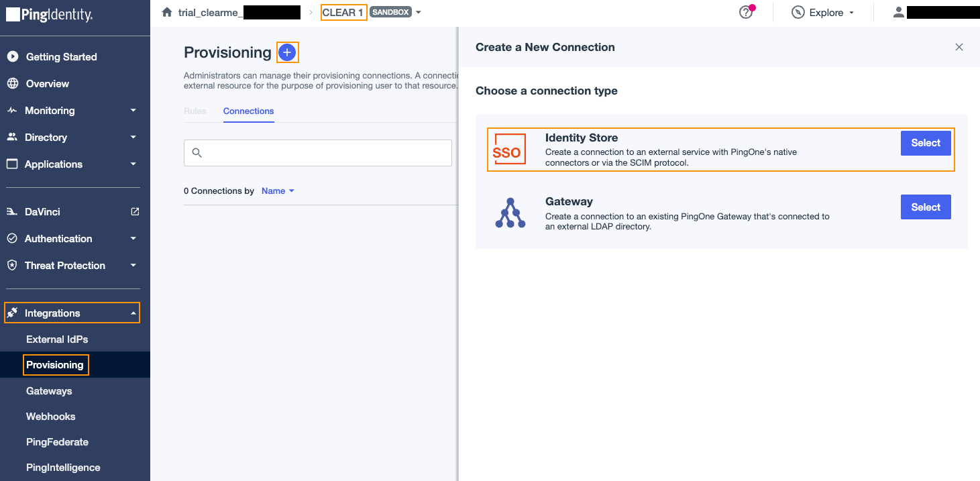
Task: Click the Authentication checkmark icon
Action: point(12,239)
